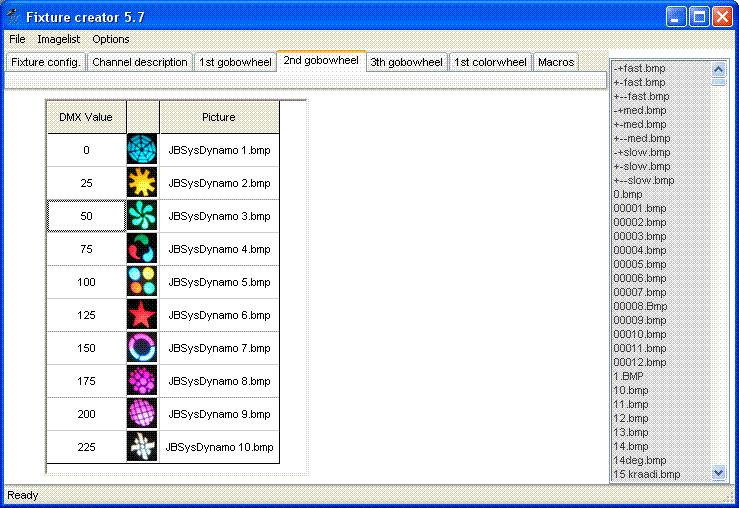Switch to the 1st colorwheel tab
The width and height of the screenshot is (739, 508).
pyautogui.click(x=490, y=62)
